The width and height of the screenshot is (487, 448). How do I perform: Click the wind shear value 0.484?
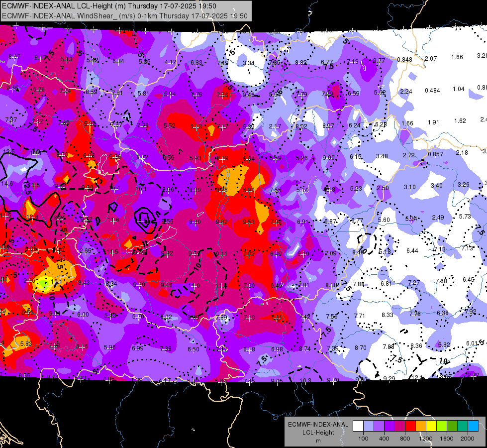[432, 91]
